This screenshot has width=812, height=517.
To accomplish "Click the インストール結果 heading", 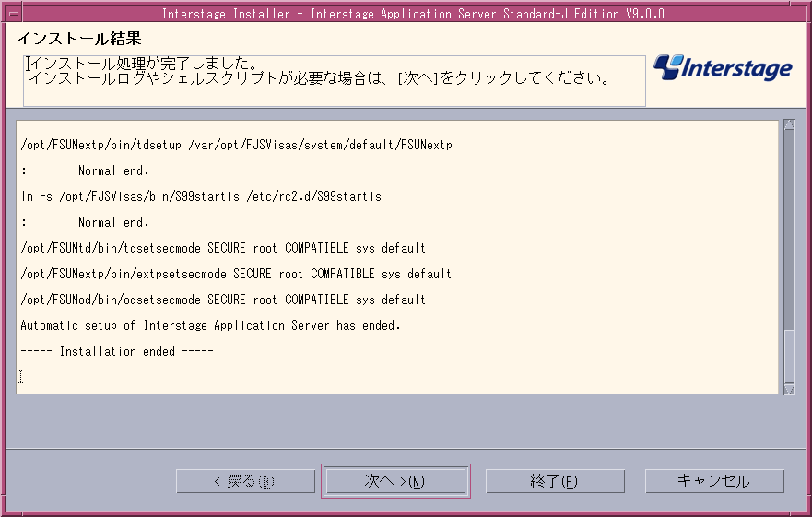I will pyautogui.click(x=78, y=39).
